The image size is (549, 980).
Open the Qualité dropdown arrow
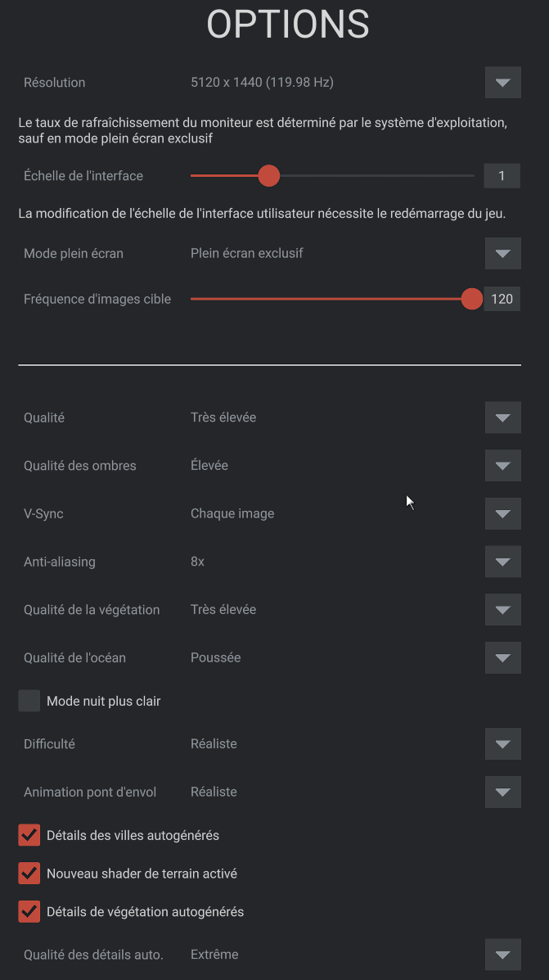pyautogui.click(x=502, y=418)
